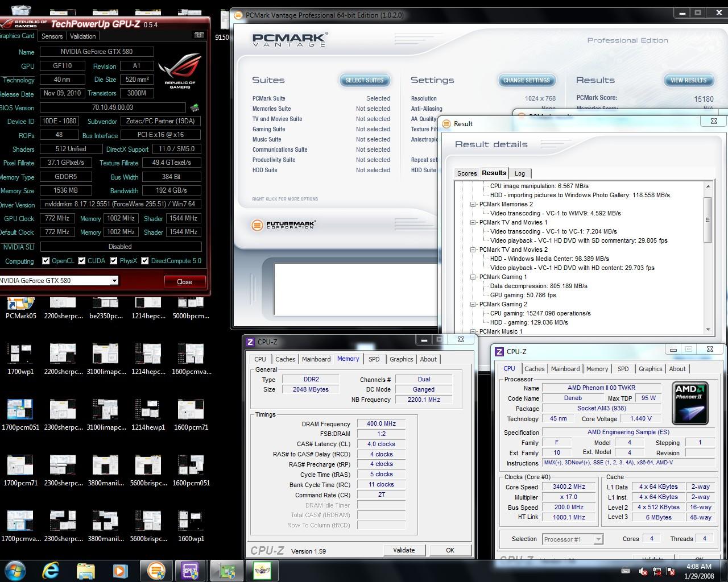Collapse the PCMark Music 1 tree node

click(x=473, y=331)
